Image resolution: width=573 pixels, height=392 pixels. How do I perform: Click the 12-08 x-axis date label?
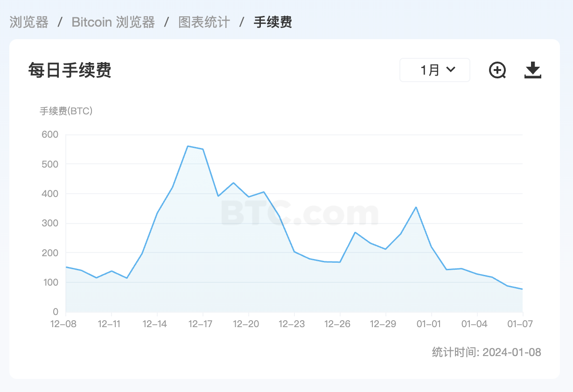click(x=63, y=324)
